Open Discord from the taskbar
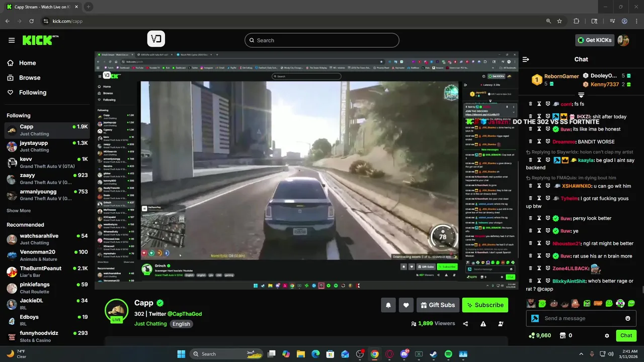 pyautogui.click(x=404, y=354)
